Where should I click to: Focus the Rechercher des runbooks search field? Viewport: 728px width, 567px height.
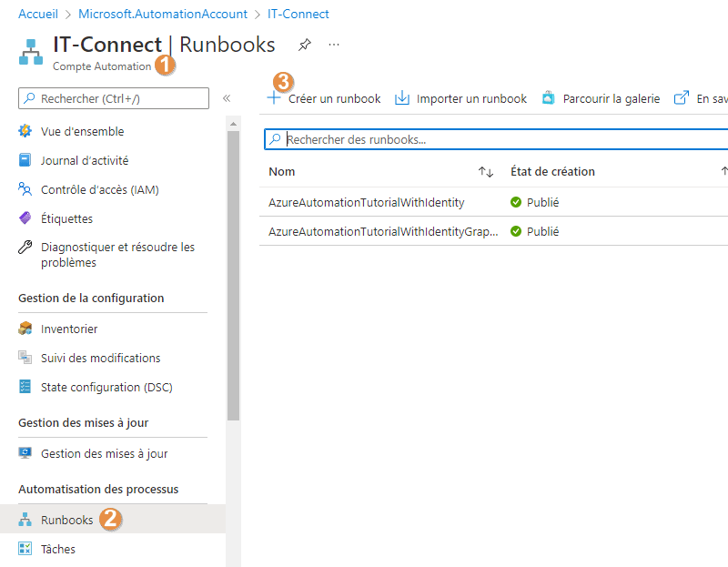click(x=500, y=139)
